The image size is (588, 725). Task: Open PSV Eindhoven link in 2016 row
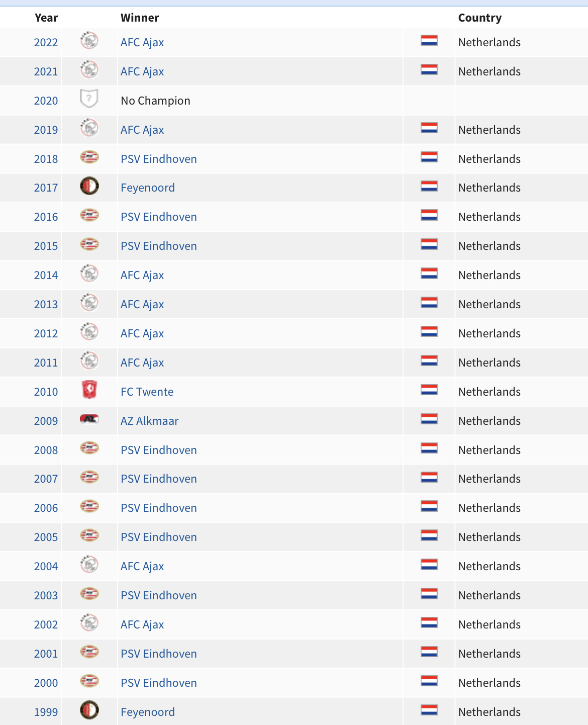(x=159, y=217)
